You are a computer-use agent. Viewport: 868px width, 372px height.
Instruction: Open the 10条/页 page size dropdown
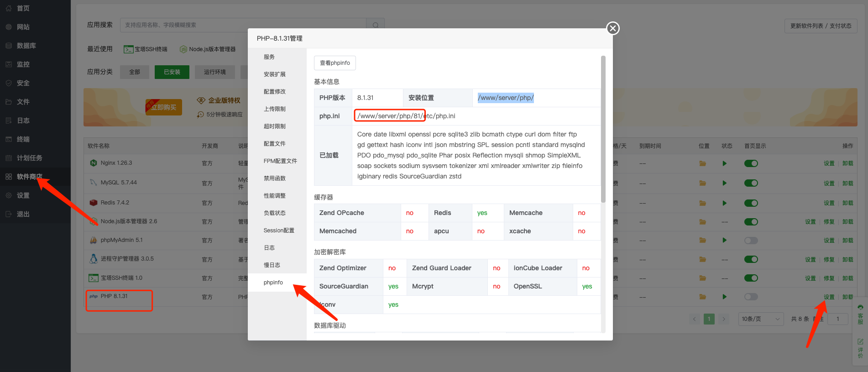(x=761, y=319)
